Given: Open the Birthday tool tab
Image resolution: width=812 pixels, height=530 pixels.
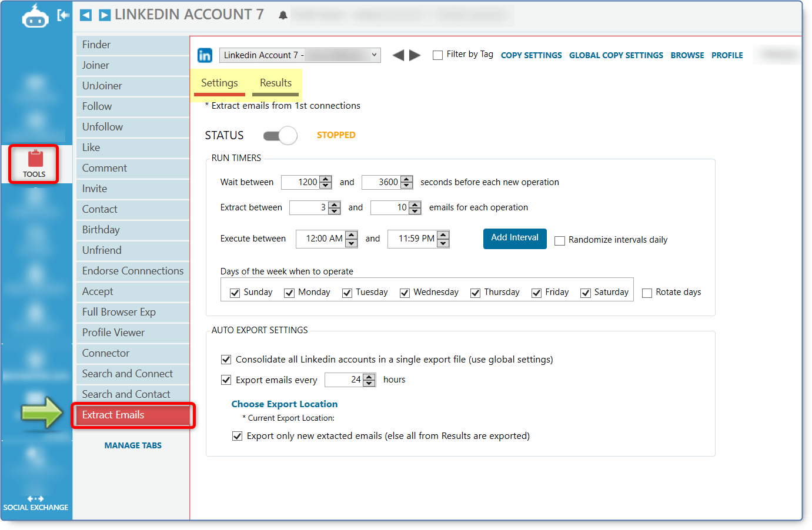Looking at the screenshot, I should [x=133, y=230].
